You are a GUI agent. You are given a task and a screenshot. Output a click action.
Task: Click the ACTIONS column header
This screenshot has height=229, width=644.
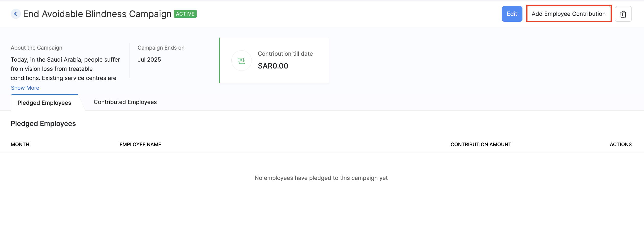pyautogui.click(x=621, y=144)
